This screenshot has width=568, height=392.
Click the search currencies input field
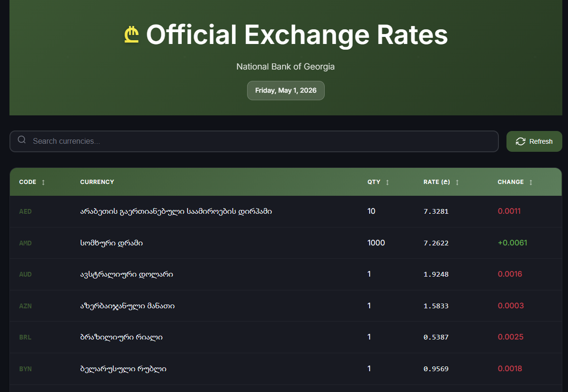point(254,141)
